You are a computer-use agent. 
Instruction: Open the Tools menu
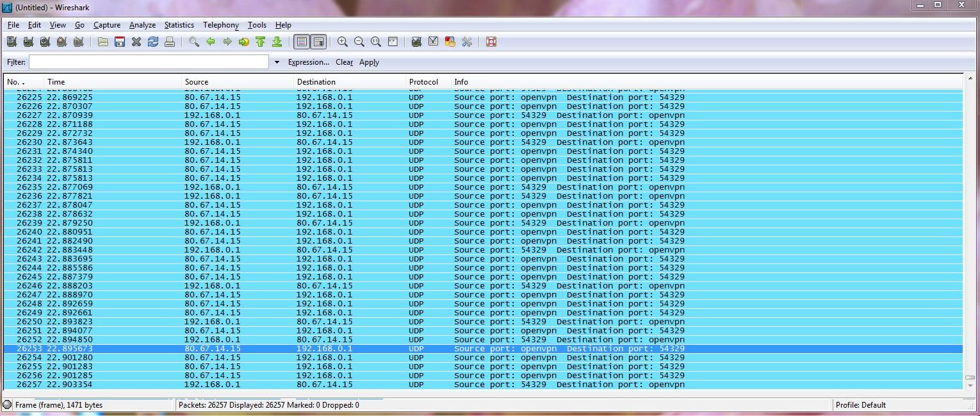(257, 25)
